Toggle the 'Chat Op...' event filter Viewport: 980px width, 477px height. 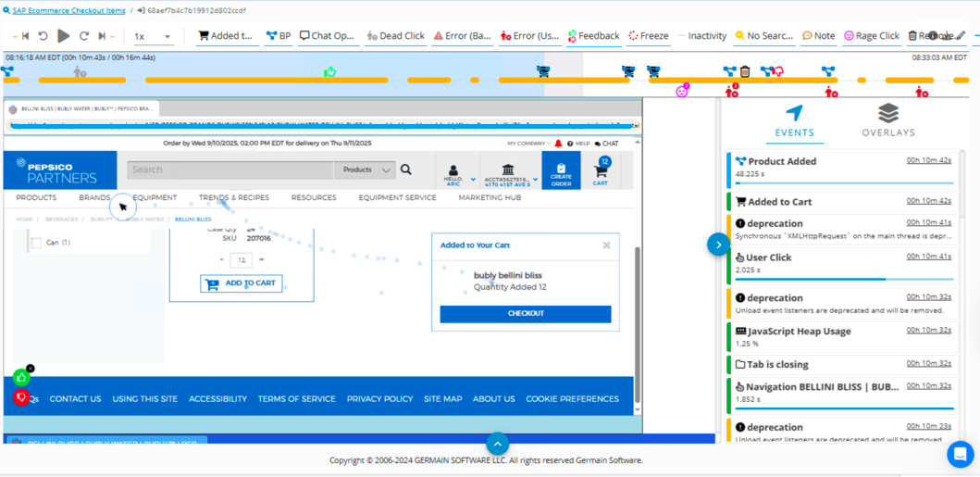point(328,36)
